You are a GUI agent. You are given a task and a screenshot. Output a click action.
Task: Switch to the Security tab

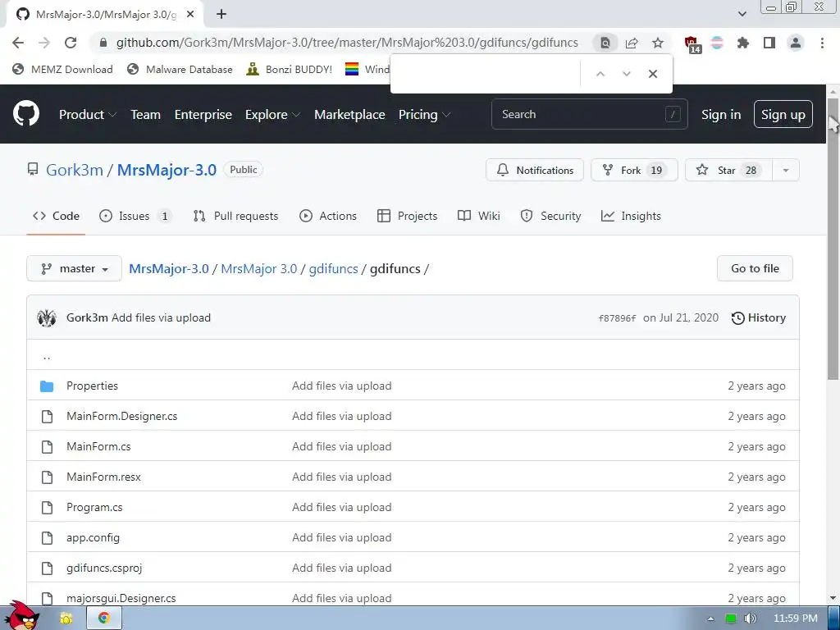(x=550, y=216)
